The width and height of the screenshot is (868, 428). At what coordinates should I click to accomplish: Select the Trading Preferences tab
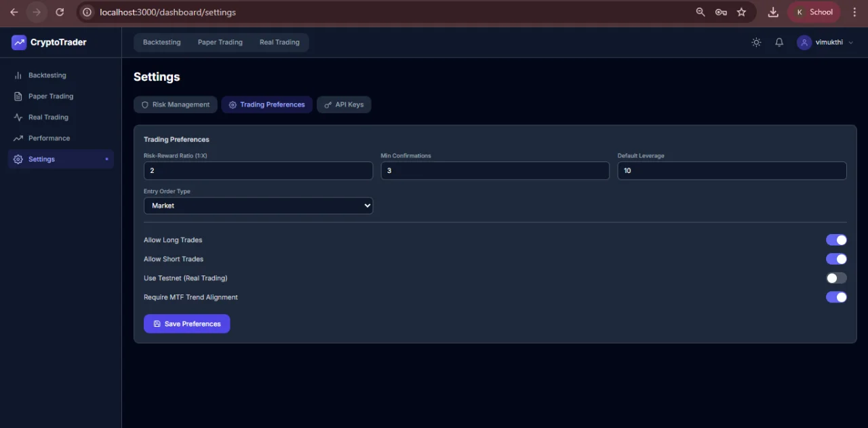(267, 105)
